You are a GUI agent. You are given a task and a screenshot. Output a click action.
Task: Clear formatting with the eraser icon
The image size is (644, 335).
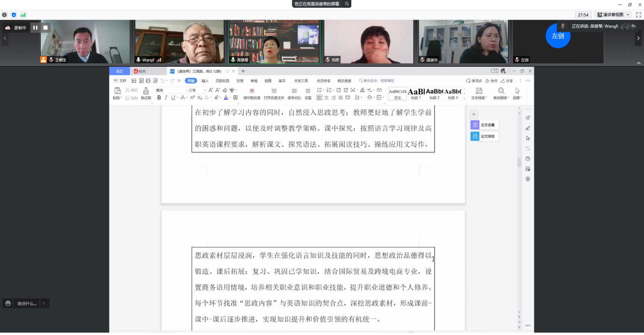(225, 90)
